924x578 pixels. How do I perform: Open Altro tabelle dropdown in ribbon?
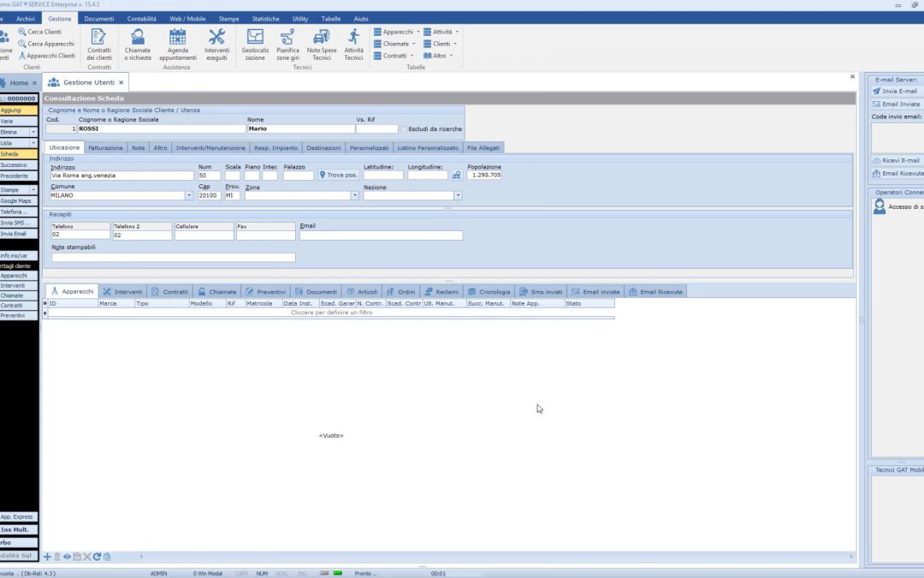438,56
